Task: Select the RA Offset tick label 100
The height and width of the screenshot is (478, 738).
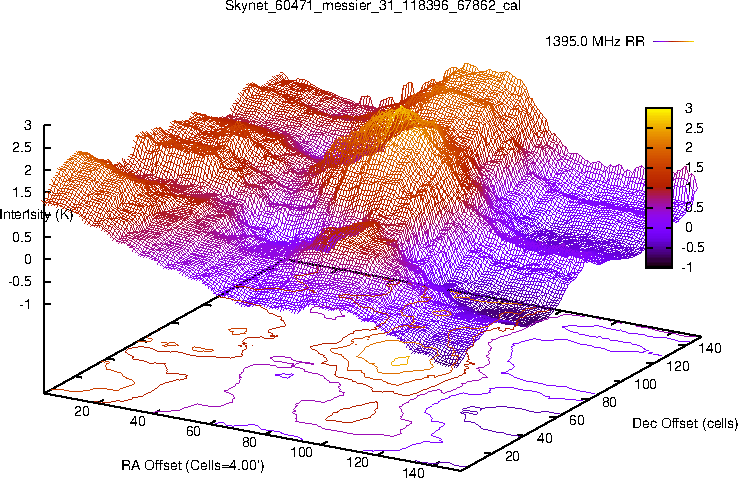Action: click(301, 453)
